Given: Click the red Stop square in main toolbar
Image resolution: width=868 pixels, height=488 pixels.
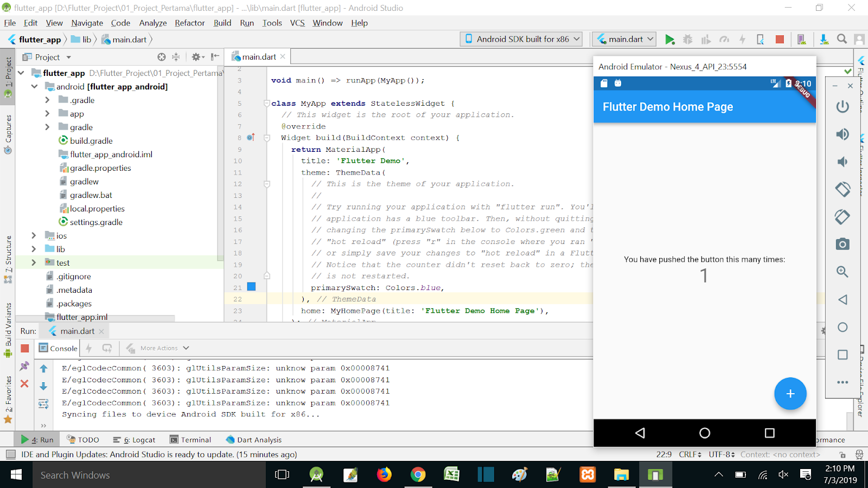Looking at the screenshot, I should click(x=780, y=40).
